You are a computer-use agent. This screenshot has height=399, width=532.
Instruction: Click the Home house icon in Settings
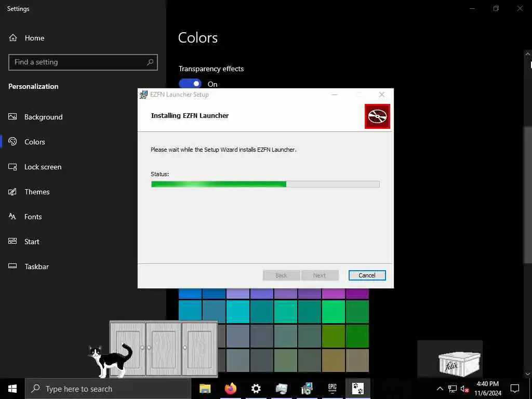tap(13, 38)
